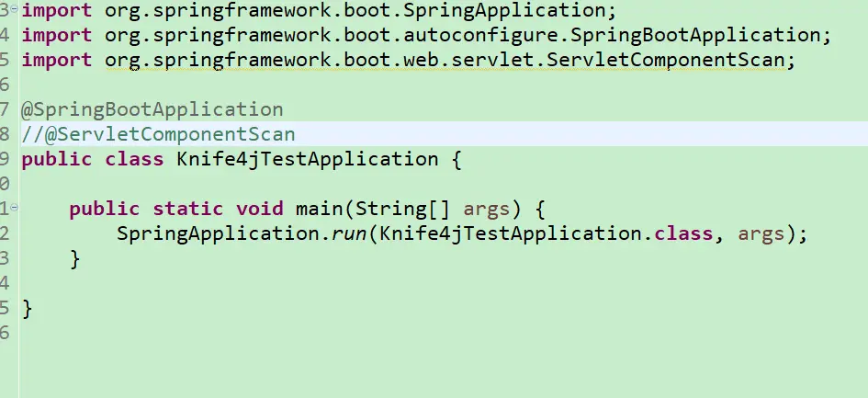This screenshot has width=868, height=398.
Task: Click the @SpringBootApplication annotation
Action: coord(152,109)
